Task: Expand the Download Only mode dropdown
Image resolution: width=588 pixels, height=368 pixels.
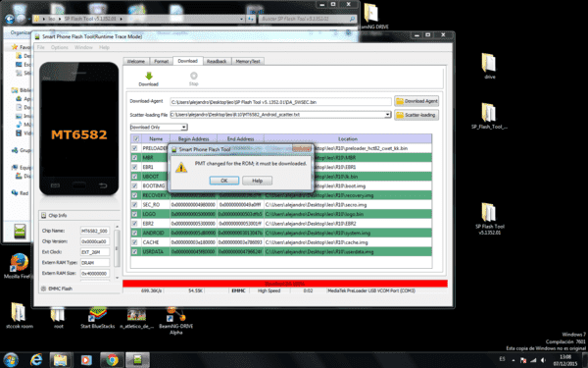Action: tap(184, 128)
